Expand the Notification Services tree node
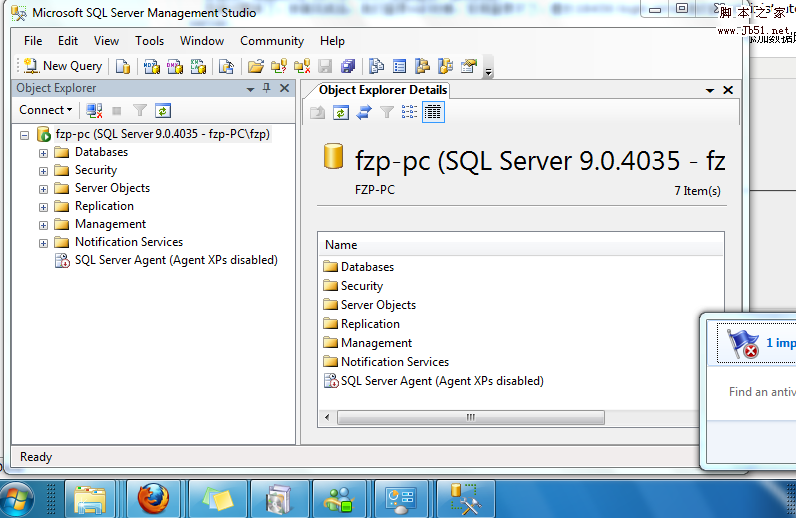The image size is (796, 518). pyautogui.click(x=43, y=243)
